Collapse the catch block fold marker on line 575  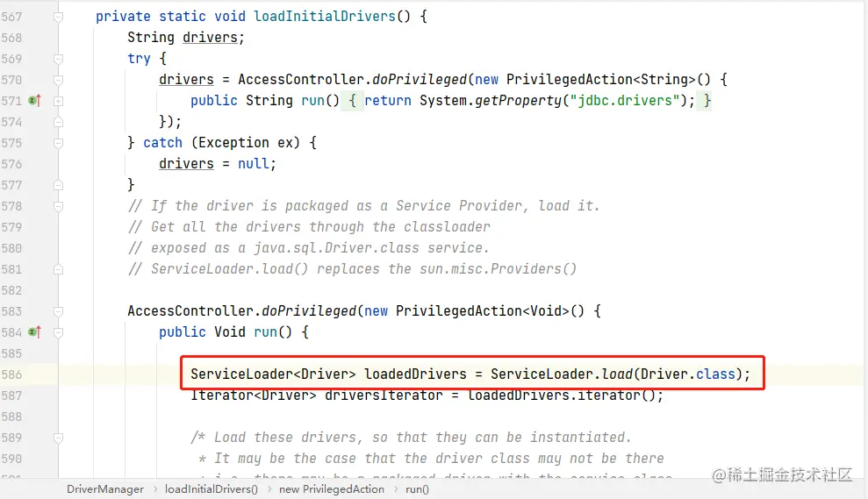click(58, 143)
